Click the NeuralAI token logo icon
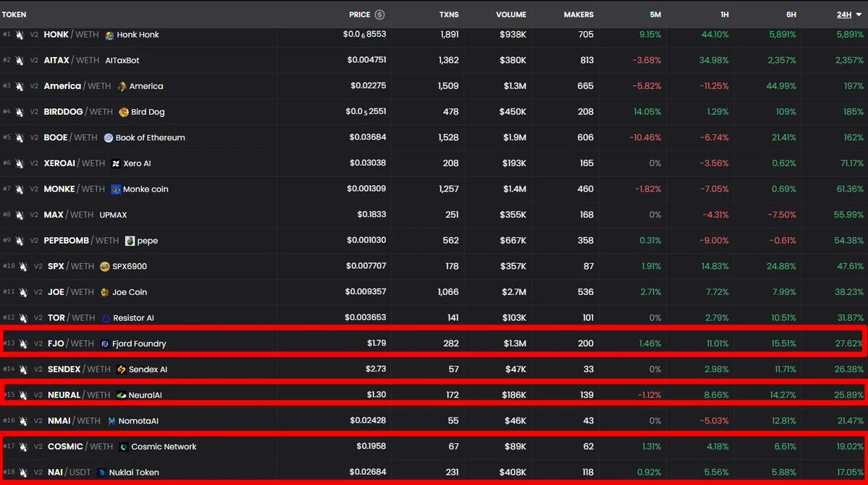The width and height of the screenshot is (868, 485). [x=122, y=395]
